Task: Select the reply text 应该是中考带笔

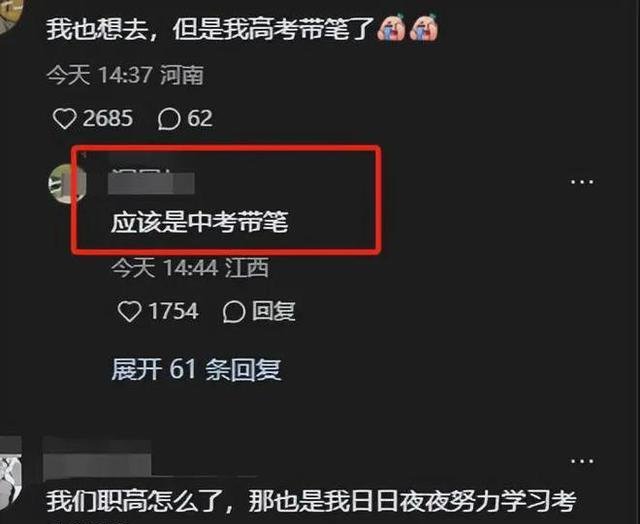Action: tap(200, 223)
